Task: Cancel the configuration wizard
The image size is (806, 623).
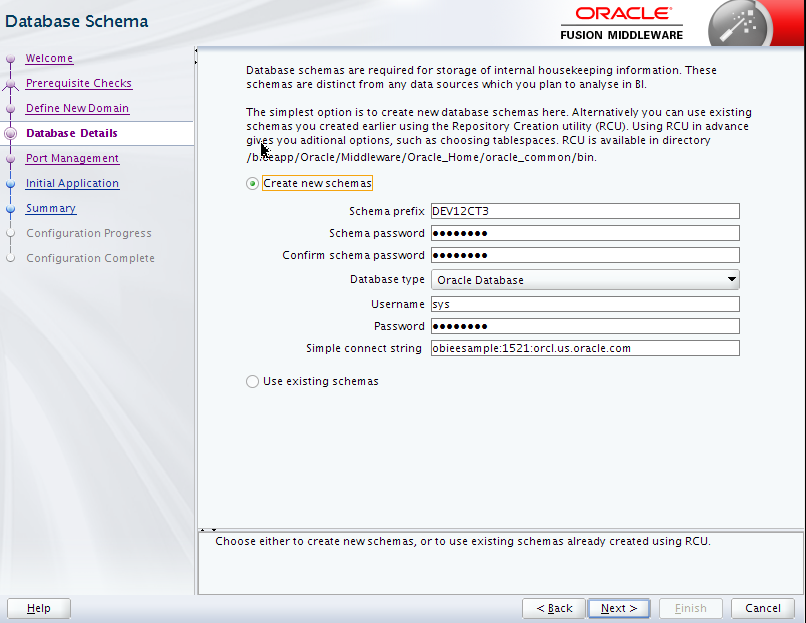Action: [763, 608]
